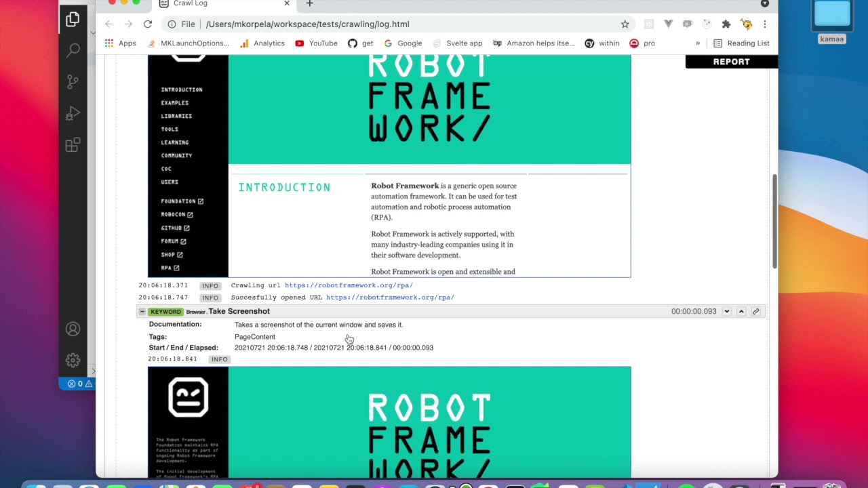Collapse the Take Screenshot keyword
Image resolution: width=868 pixels, height=488 pixels.
[142, 312]
